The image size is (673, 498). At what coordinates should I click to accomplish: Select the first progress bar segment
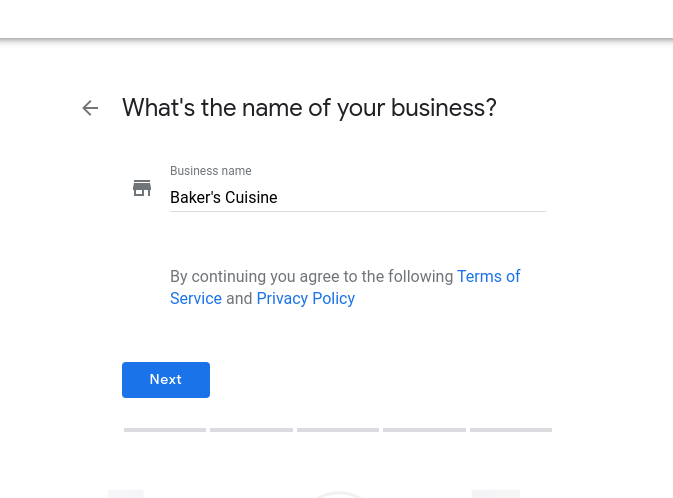coord(165,430)
